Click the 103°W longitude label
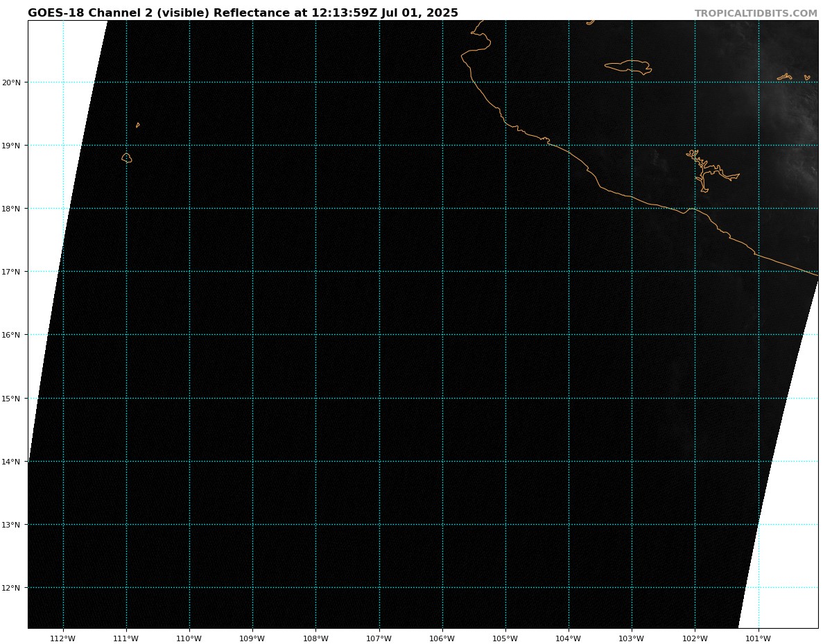 click(632, 638)
